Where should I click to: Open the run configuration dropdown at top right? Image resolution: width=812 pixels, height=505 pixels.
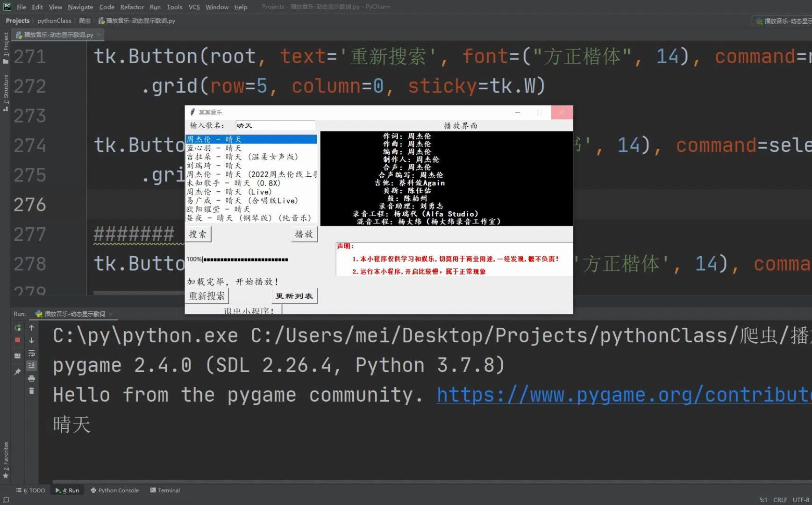[783, 21]
